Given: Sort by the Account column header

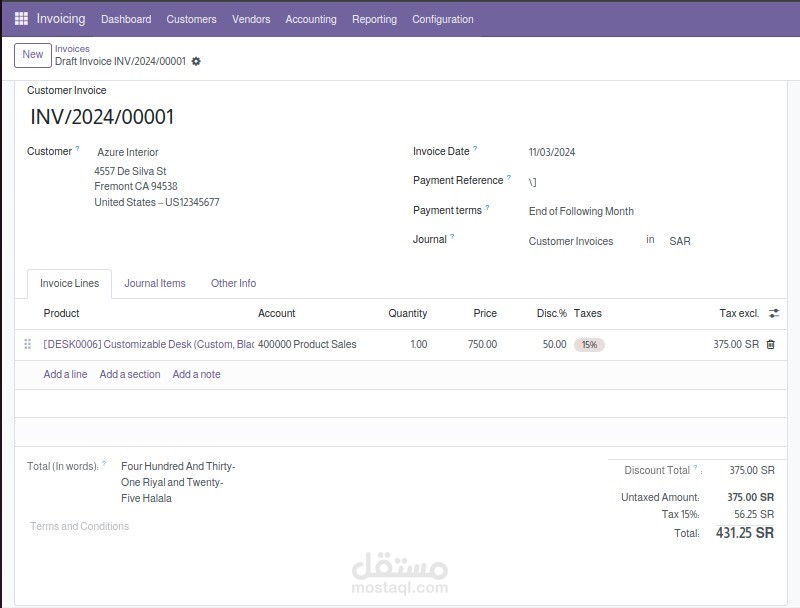Looking at the screenshot, I should pyautogui.click(x=276, y=313).
